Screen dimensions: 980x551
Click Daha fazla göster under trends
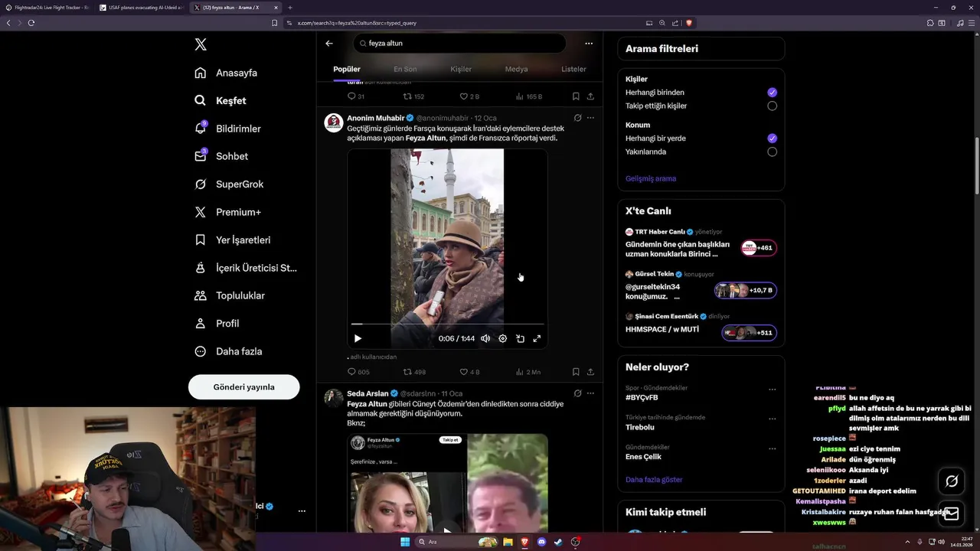(654, 480)
